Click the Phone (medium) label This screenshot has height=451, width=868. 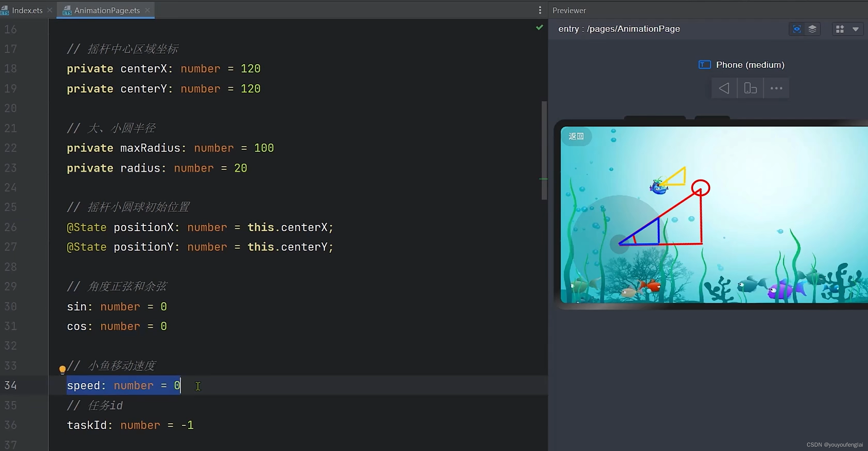(750, 65)
